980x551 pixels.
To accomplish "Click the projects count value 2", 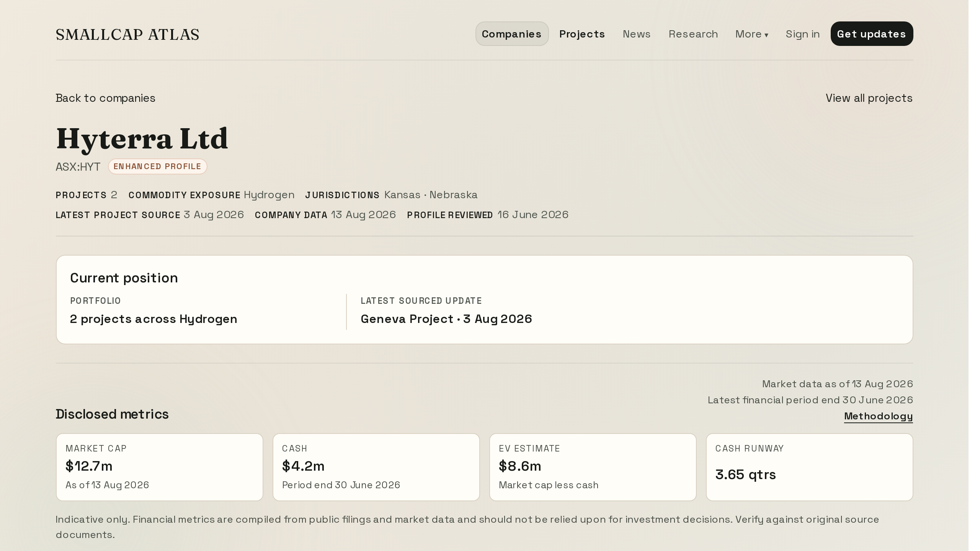I will pyautogui.click(x=114, y=195).
